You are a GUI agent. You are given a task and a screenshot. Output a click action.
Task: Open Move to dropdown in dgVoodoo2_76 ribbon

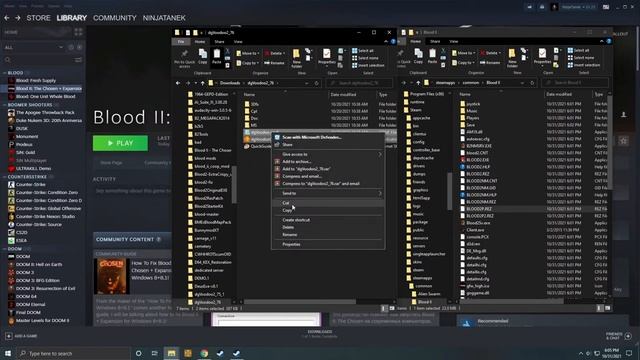tap(248, 53)
